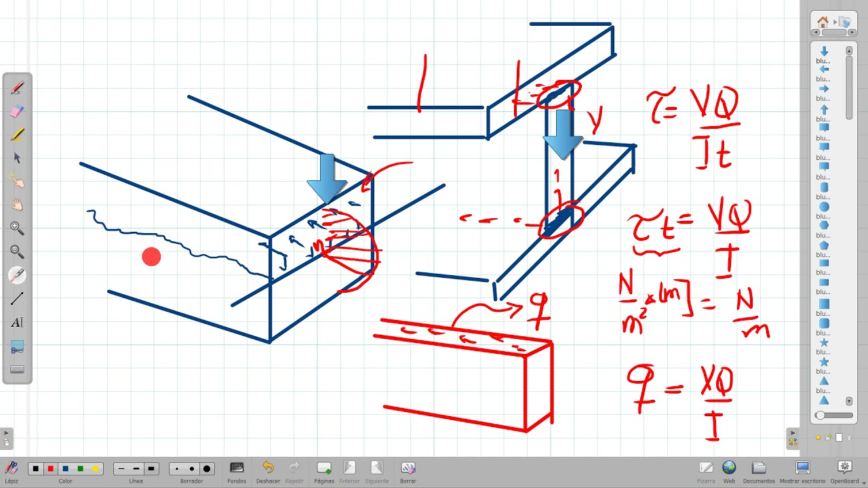Select the hand scroll page tool
This screenshot has width=868, height=488.
(x=17, y=204)
